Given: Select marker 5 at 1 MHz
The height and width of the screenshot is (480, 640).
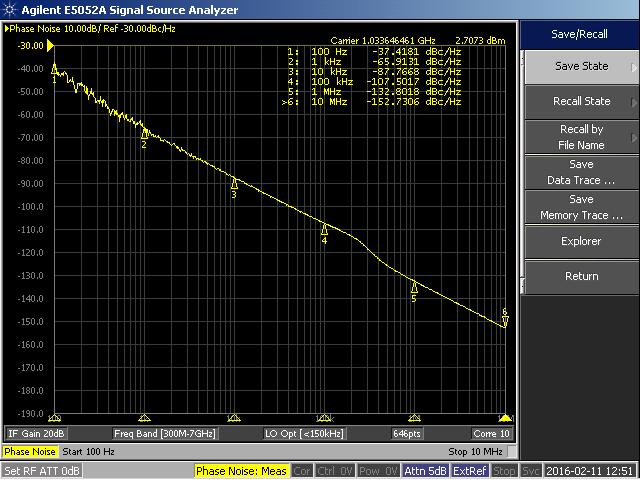Looking at the screenshot, I should (414, 287).
